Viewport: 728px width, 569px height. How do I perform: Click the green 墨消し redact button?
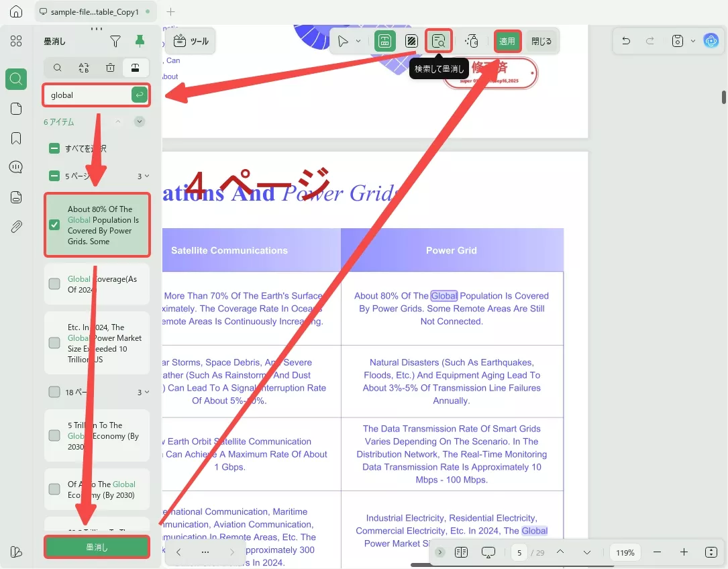(97, 547)
